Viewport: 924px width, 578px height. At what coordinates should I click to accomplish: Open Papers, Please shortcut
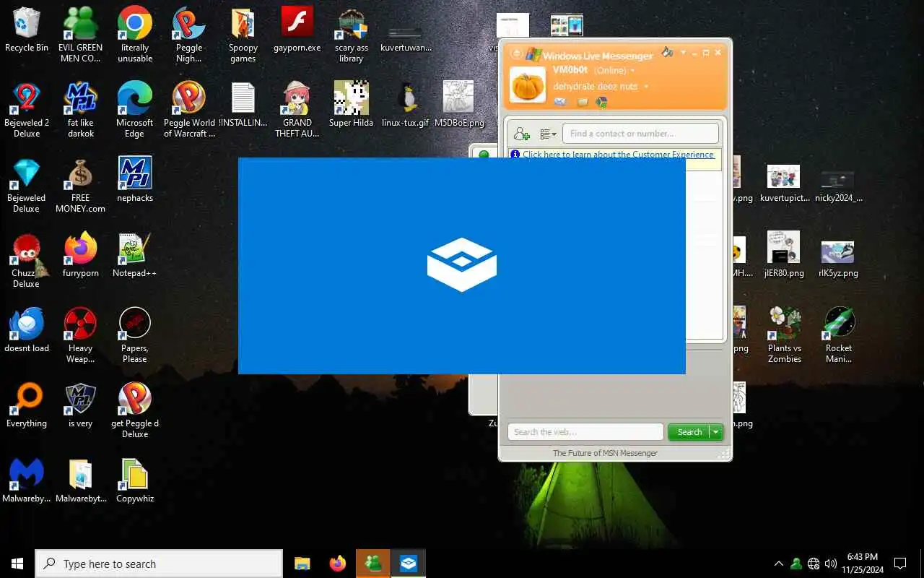pos(135,335)
